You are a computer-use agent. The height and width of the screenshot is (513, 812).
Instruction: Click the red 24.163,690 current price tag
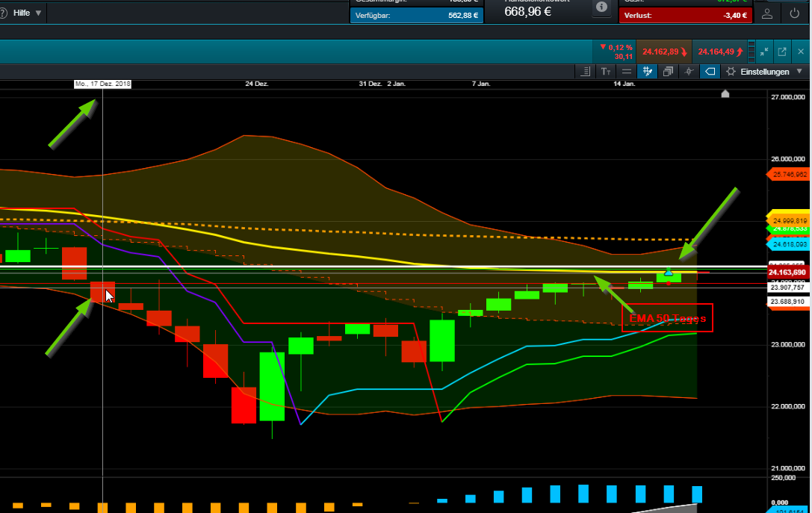tap(787, 273)
